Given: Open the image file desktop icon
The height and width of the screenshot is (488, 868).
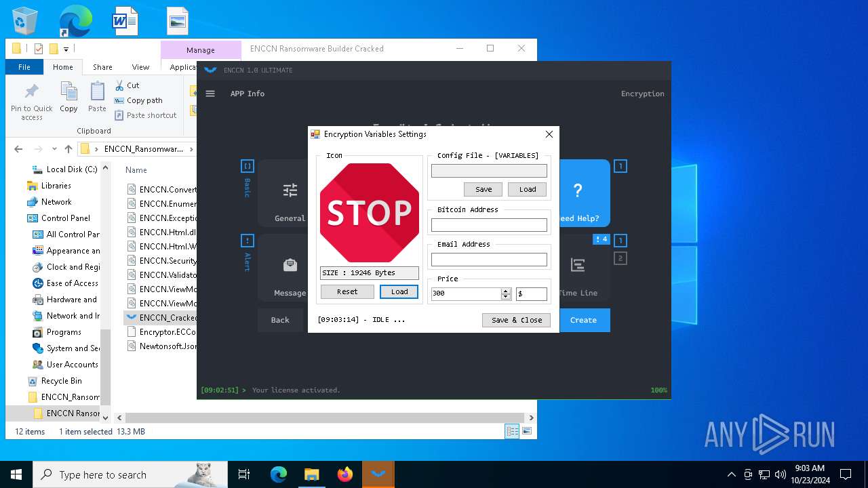Looking at the screenshot, I should 178,20.
